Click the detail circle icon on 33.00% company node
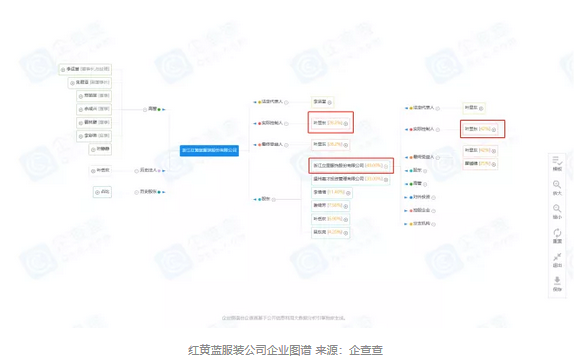The height and width of the screenshot is (364, 584). 386,180
